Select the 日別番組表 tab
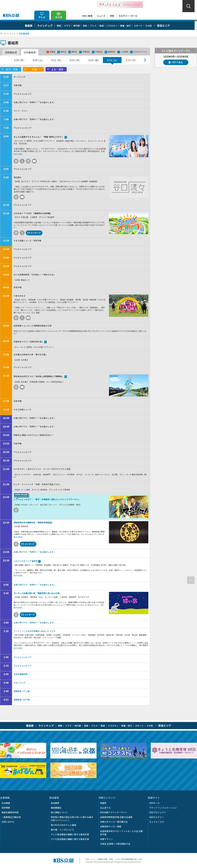 (30, 53)
